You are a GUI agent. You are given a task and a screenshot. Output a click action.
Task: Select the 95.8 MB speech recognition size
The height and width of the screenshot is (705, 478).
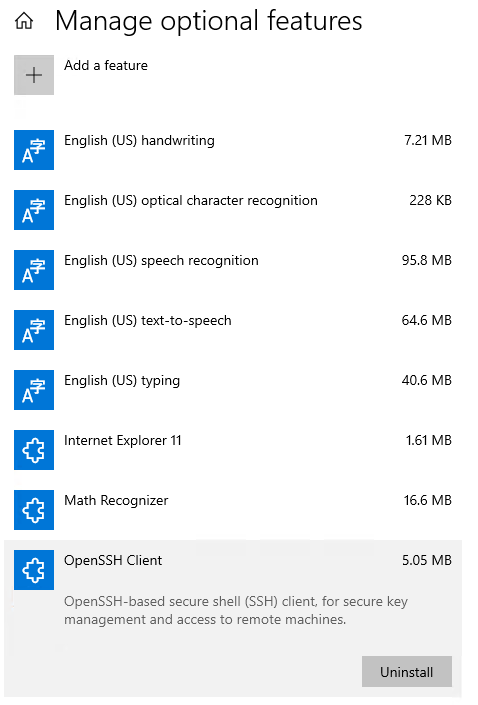click(426, 260)
